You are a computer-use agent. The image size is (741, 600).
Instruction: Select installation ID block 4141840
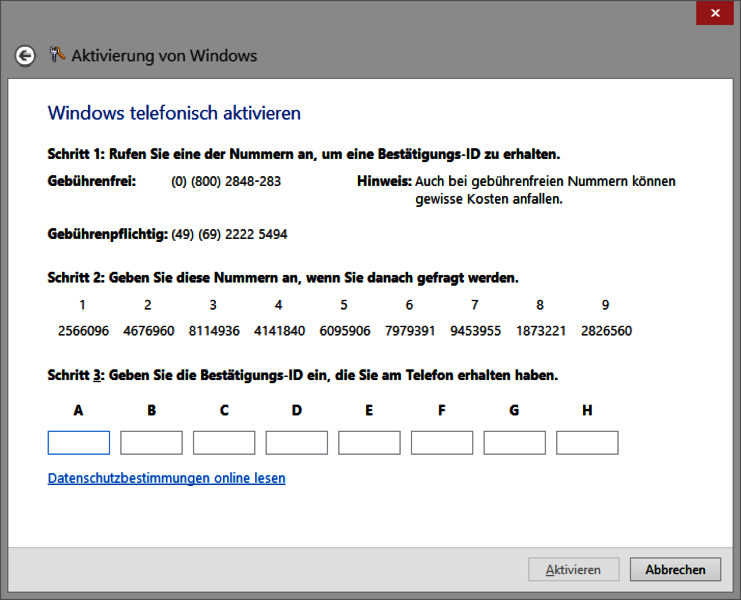279,331
